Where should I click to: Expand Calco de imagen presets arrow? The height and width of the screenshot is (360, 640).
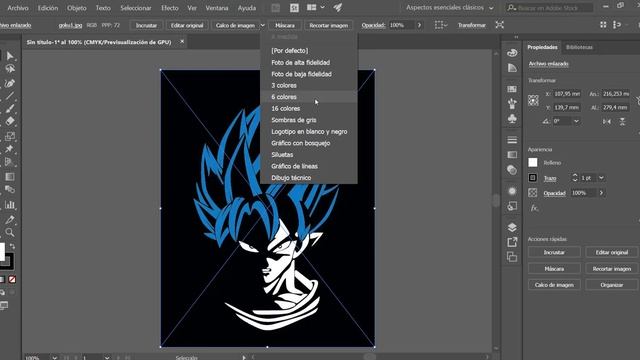(262, 25)
